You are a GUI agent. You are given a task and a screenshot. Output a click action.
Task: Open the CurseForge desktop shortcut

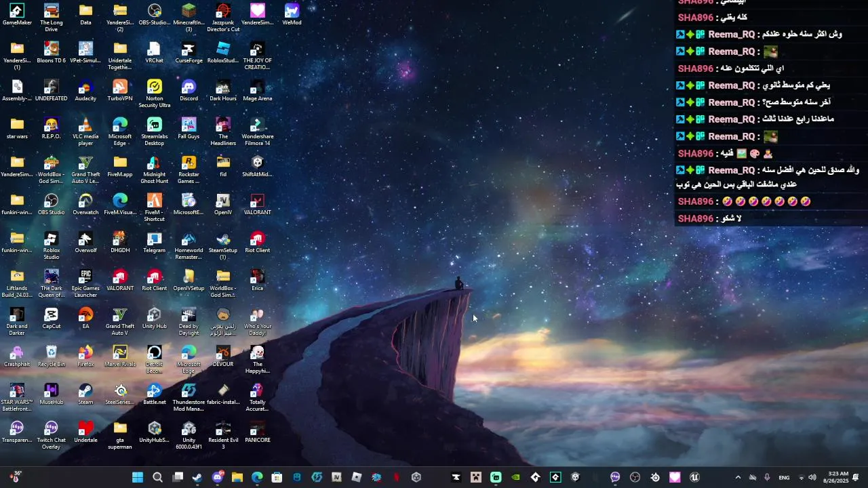coord(189,53)
